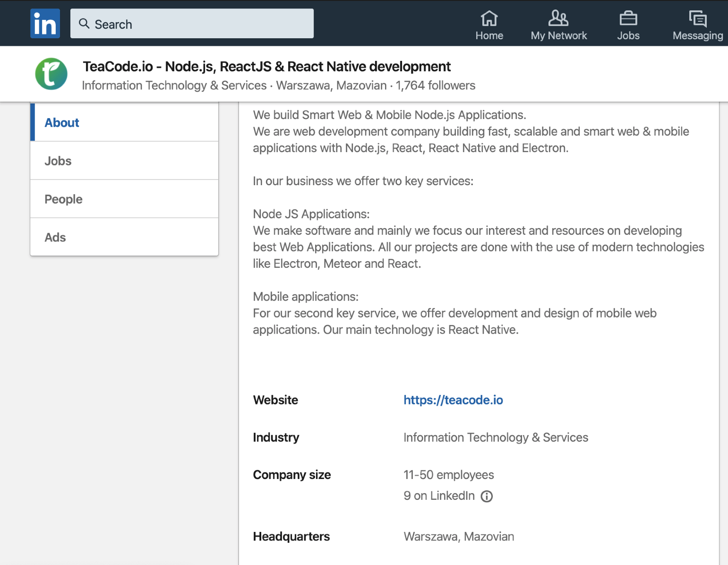This screenshot has height=565, width=728.
Task: Open the Messaging chat icon
Action: pyautogui.click(x=698, y=19)
